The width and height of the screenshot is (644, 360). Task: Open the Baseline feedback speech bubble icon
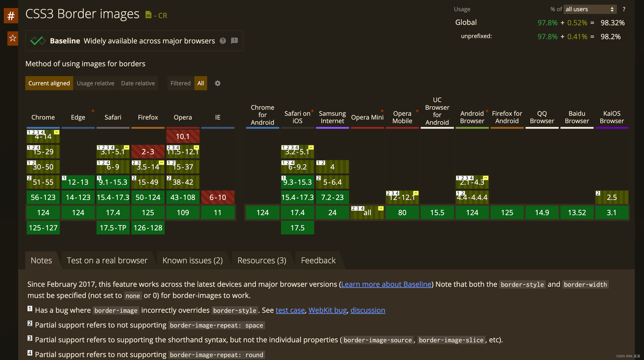coord(234,41)
